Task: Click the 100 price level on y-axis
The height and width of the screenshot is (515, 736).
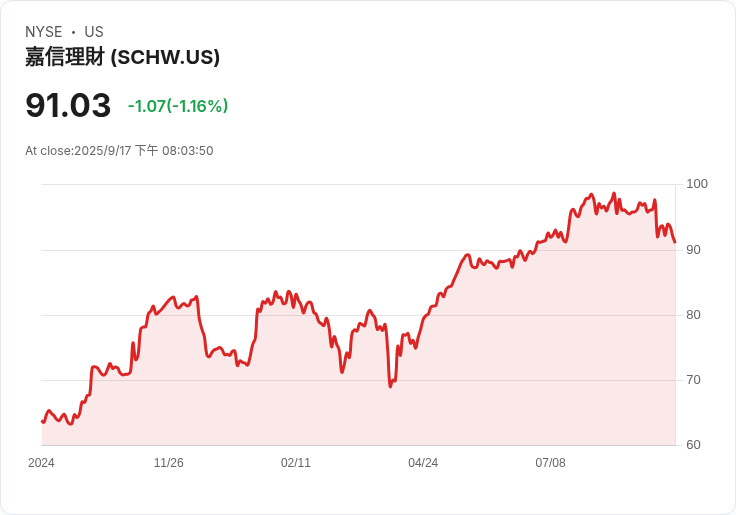Action: (697, 184)
